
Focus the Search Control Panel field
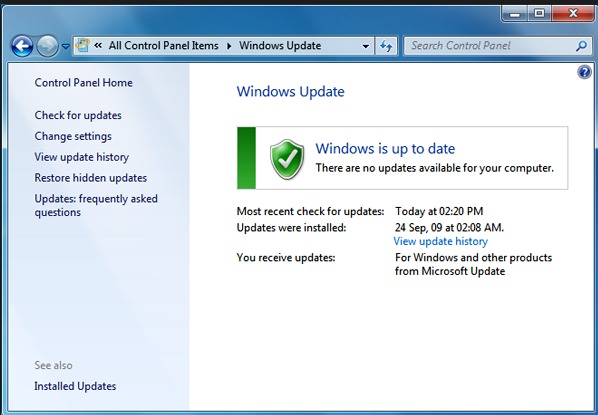tap(498, 46)
